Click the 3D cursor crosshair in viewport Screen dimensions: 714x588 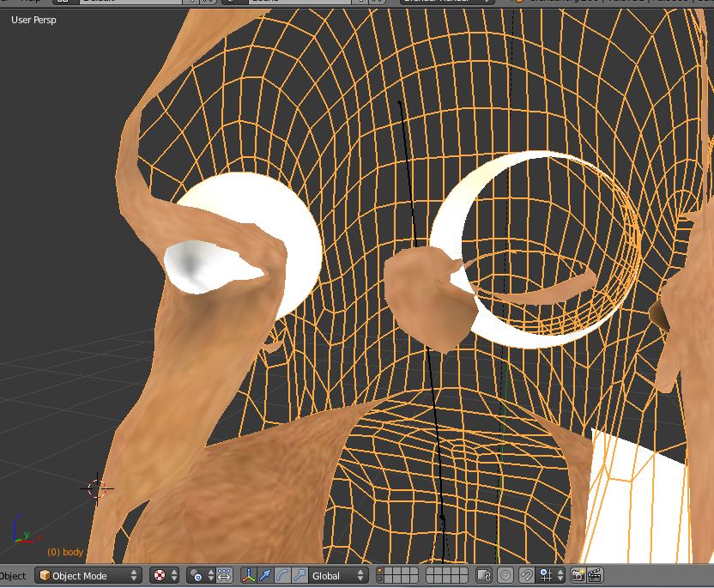click(96, 488)
